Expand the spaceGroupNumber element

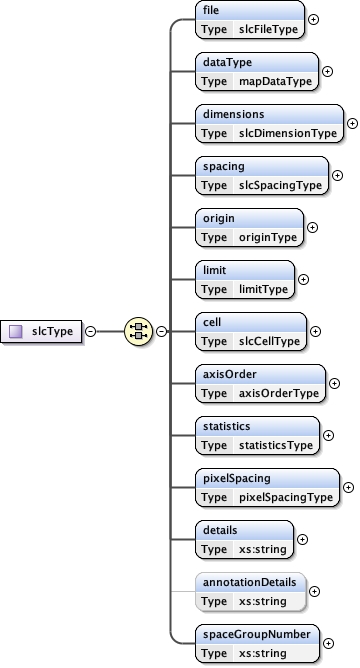point(328,643)
